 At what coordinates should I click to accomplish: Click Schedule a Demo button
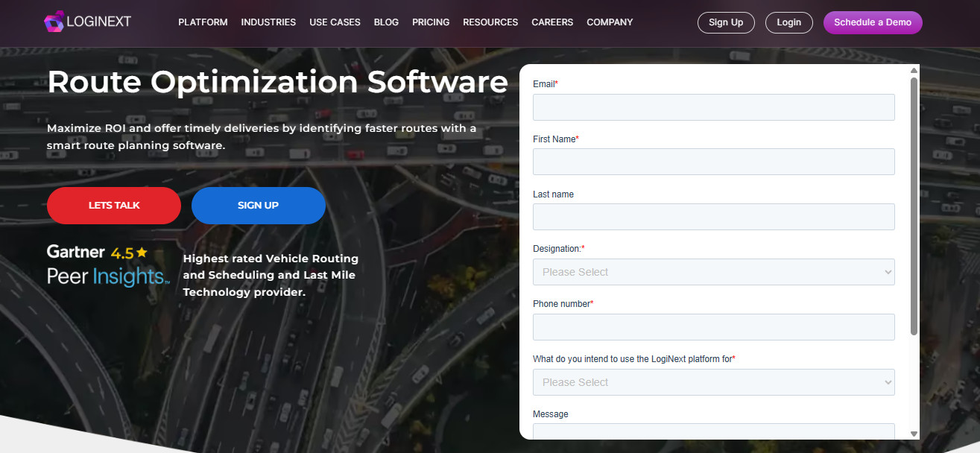(873, 22)
